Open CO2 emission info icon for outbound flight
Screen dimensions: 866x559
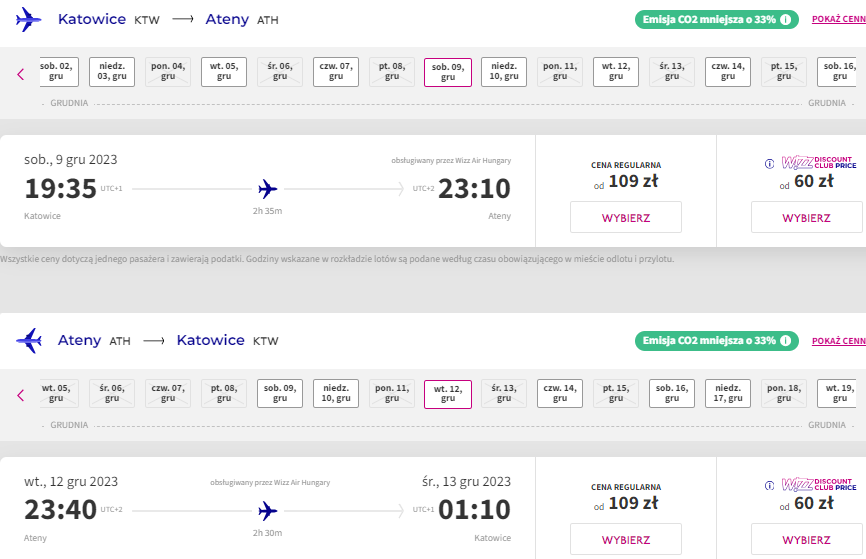(785, 19)
